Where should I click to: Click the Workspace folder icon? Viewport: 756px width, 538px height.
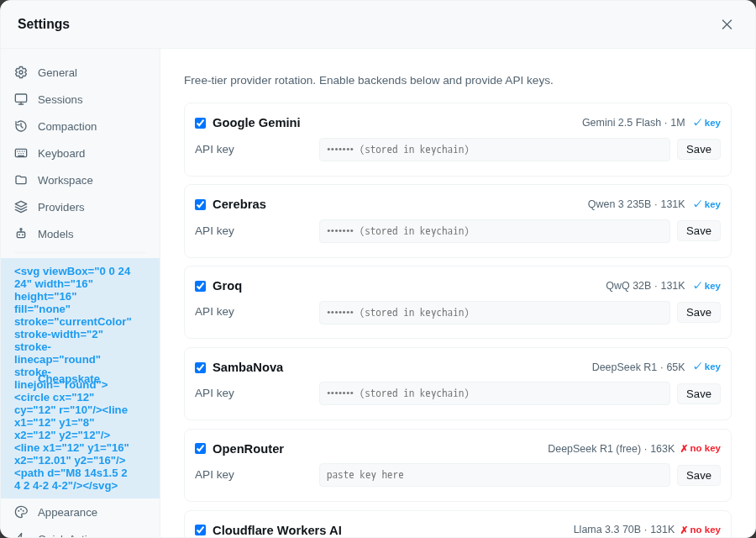click(x=21, y=180)
